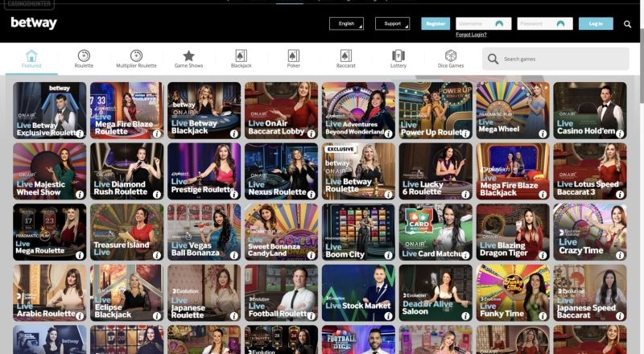The image size is (644, 354).
Task: Show info for Live Prestige Roulette
Action: pos(234,194)
